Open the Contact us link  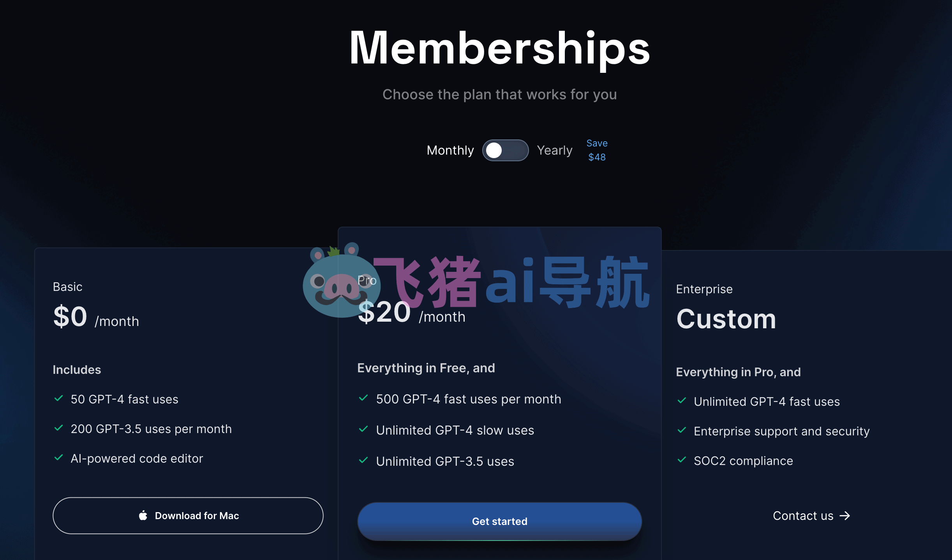pos(811,516)
